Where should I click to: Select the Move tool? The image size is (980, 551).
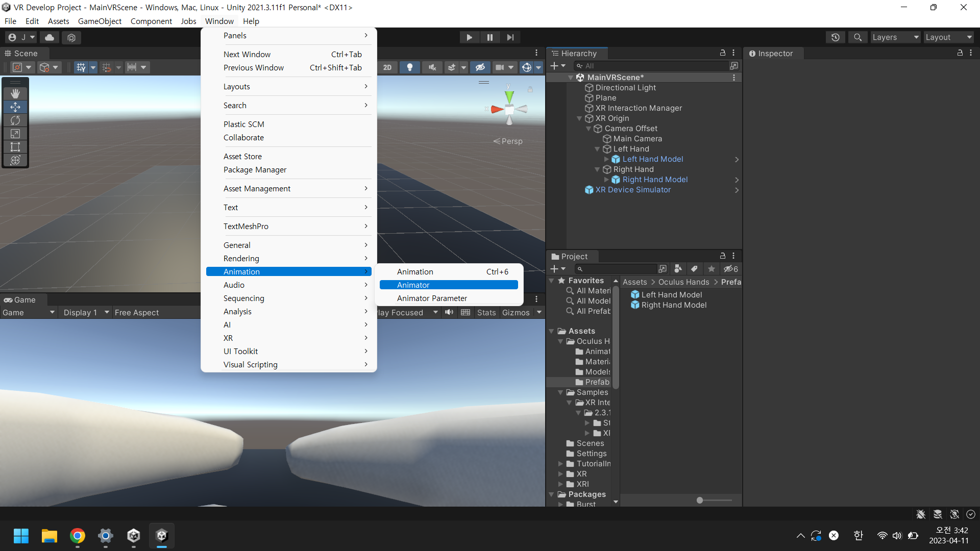(x=15, y=107)
